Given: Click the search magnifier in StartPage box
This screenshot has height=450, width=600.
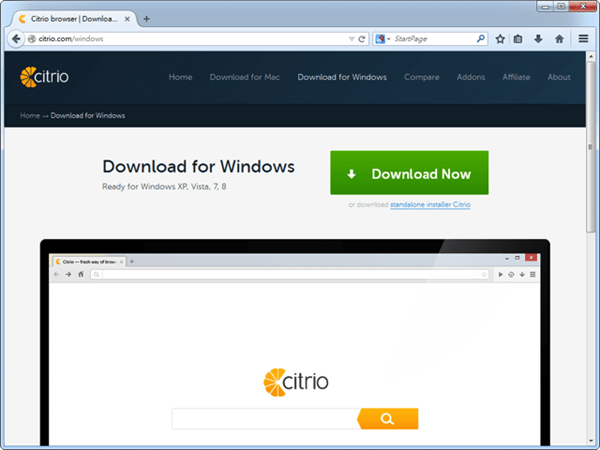Looking at the screenshot, I should 481,39.
